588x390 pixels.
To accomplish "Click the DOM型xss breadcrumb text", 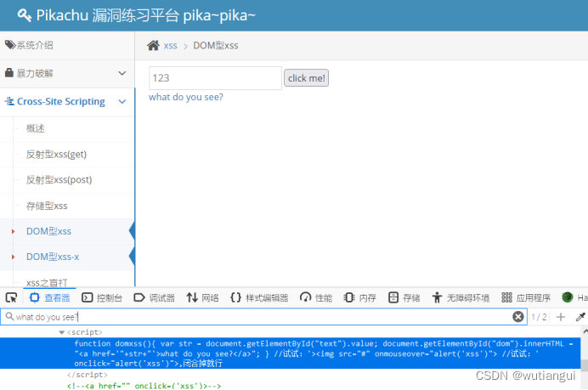I will (x=216, y=45).
